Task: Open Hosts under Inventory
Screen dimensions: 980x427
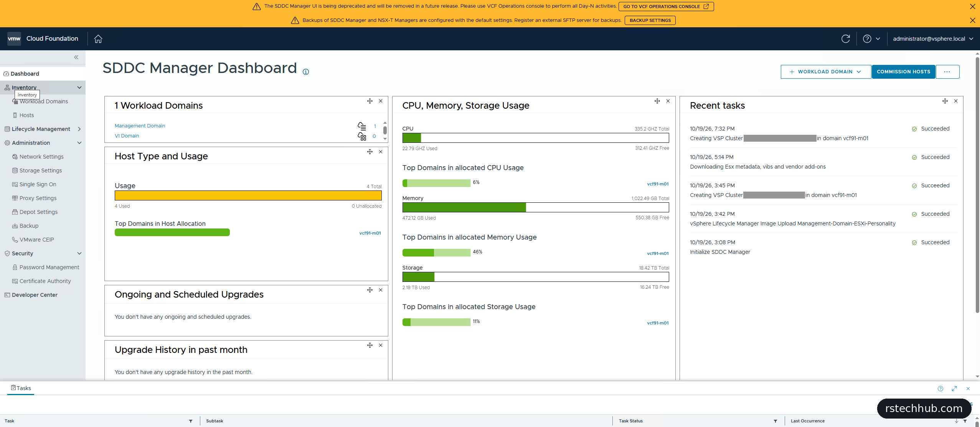Action: (26, 115)
